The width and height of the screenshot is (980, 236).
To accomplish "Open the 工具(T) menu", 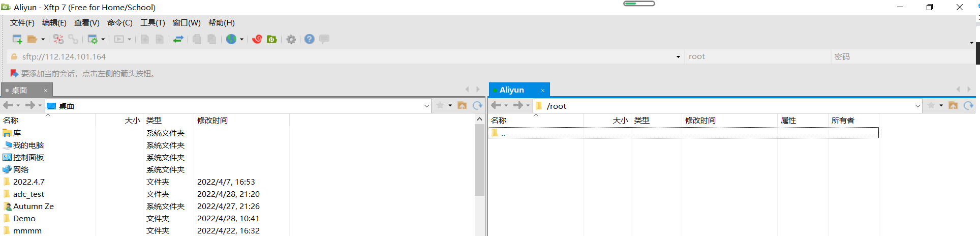I will pos(153,23).
